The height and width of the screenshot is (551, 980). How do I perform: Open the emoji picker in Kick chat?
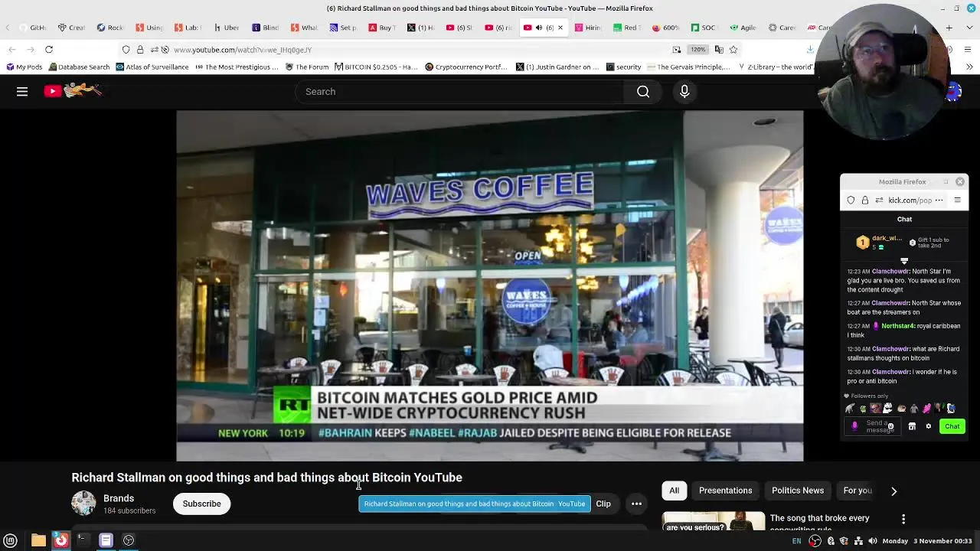[890, 426]
